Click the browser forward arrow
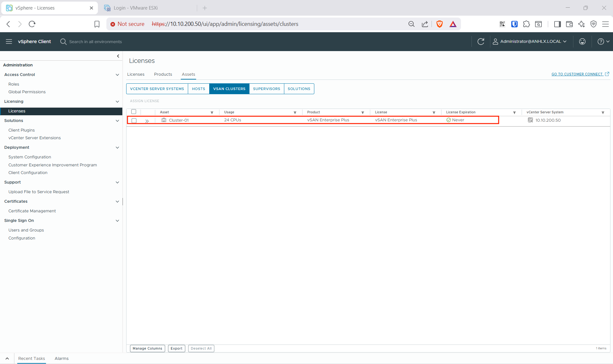 (x=20, y=24)
